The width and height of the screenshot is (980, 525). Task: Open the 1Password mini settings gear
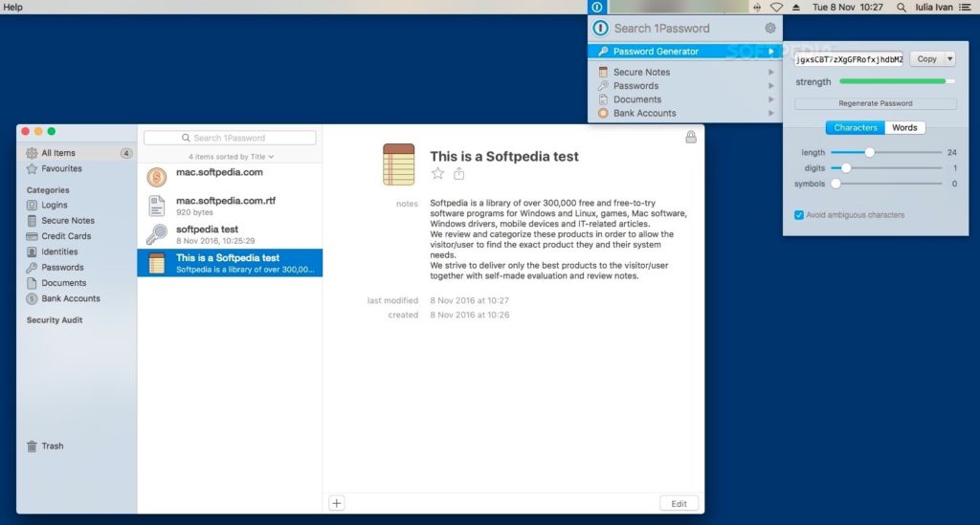pos(770,28)
